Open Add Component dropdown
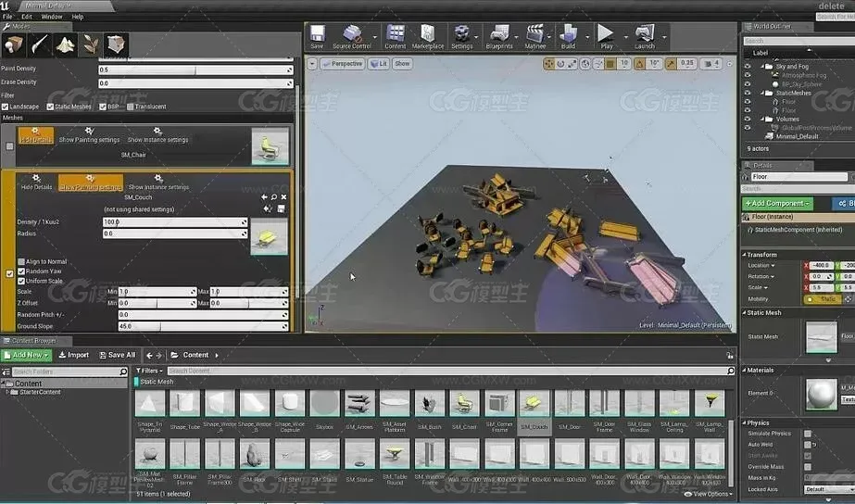Viewport: 855px width, 504px height. [777, 204]
